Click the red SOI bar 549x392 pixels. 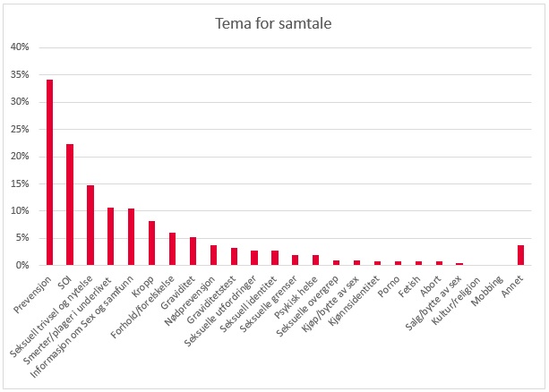pyautogui.click(x=70, y=205)
